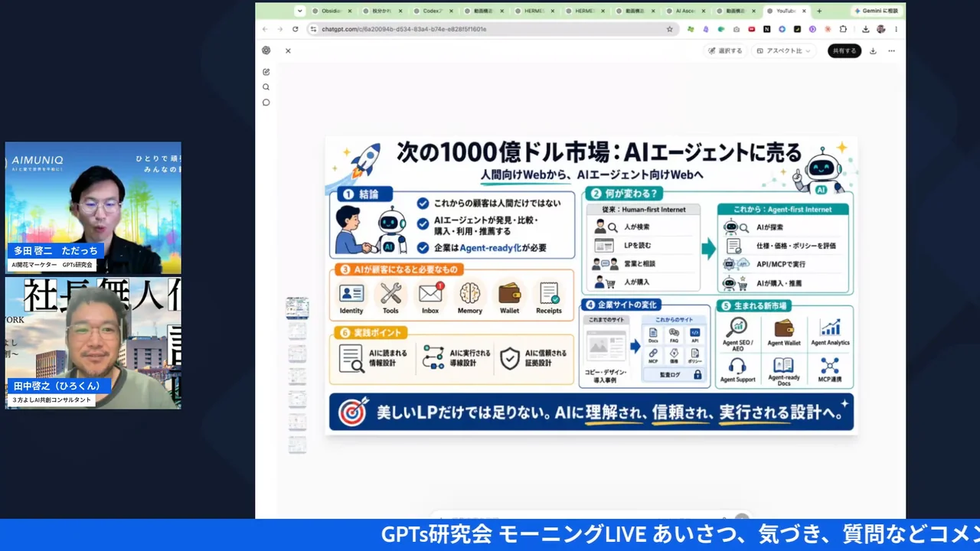980x551 pixels.
Task: Click the chat bubble icon in ChatGPT sidebar
Action: coord(266,103)
